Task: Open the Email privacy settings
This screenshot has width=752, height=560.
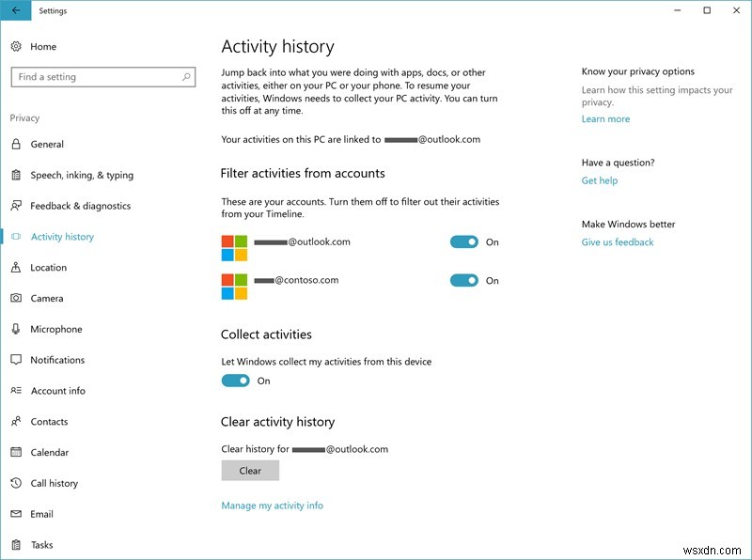Action: 42,514
